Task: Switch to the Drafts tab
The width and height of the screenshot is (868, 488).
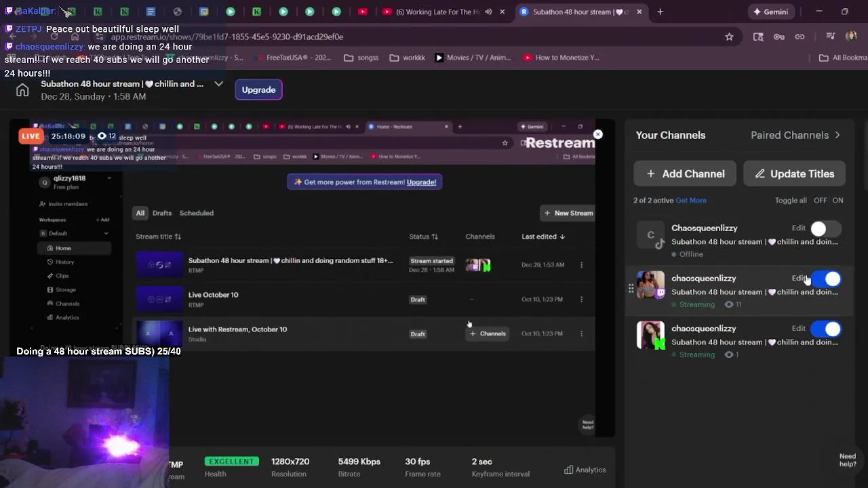Action: pyautogui.click(x=162, y=213)
